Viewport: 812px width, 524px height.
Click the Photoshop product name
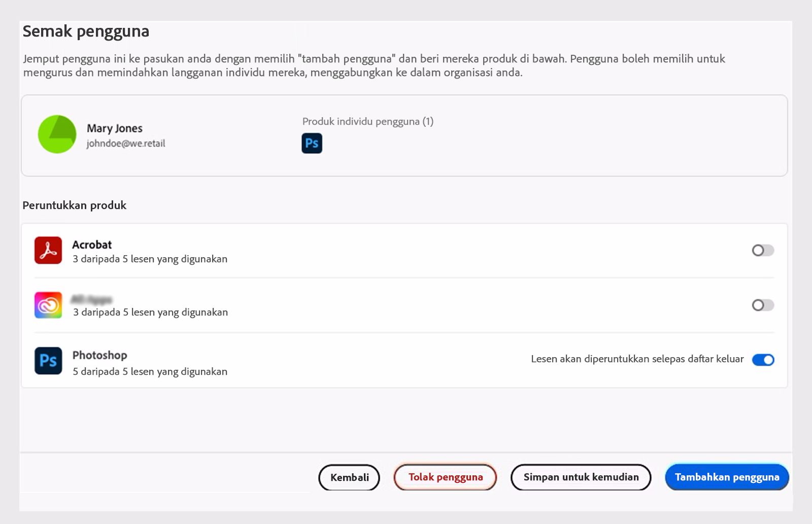[99, 355]
